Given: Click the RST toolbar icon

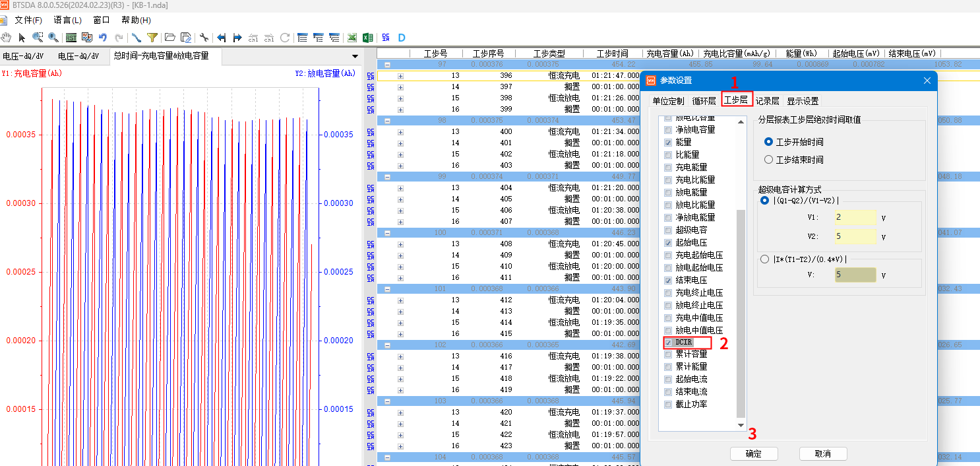Looking at the screenshot, I should pos(71,38).
